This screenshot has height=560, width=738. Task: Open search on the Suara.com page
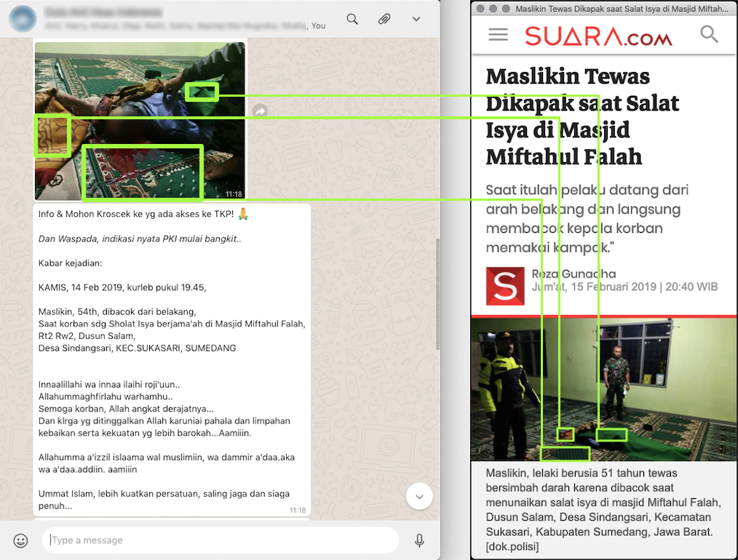click(709, 34)
